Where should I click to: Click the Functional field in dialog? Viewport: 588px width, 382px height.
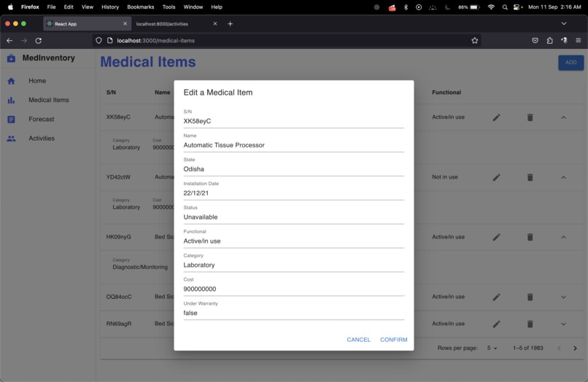click(x=293, y=241)
